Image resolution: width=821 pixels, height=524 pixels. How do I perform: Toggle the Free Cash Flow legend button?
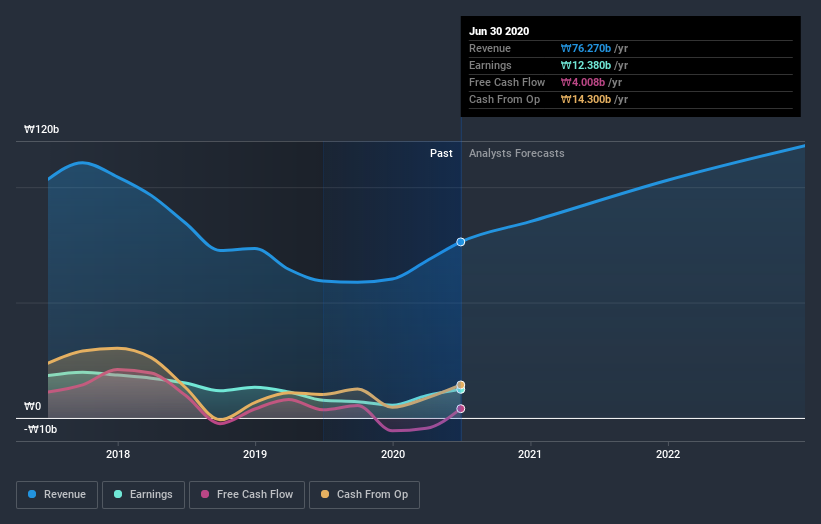click(x=247, y=495)
